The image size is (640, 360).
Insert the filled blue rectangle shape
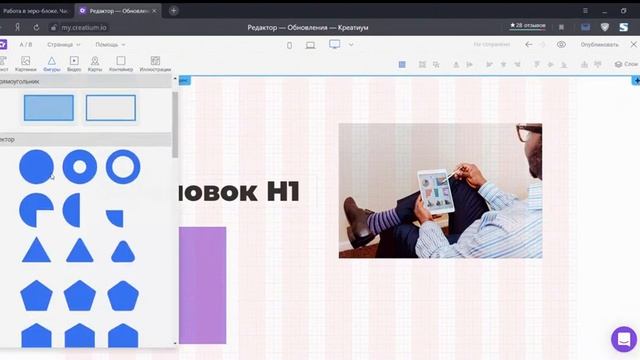[x=49, y=108]
